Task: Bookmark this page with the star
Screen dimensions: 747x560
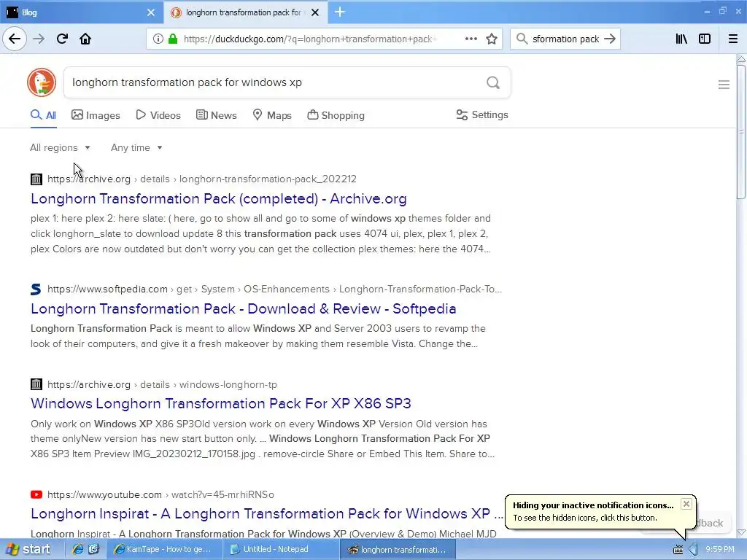Action: (x=492, y=39)
